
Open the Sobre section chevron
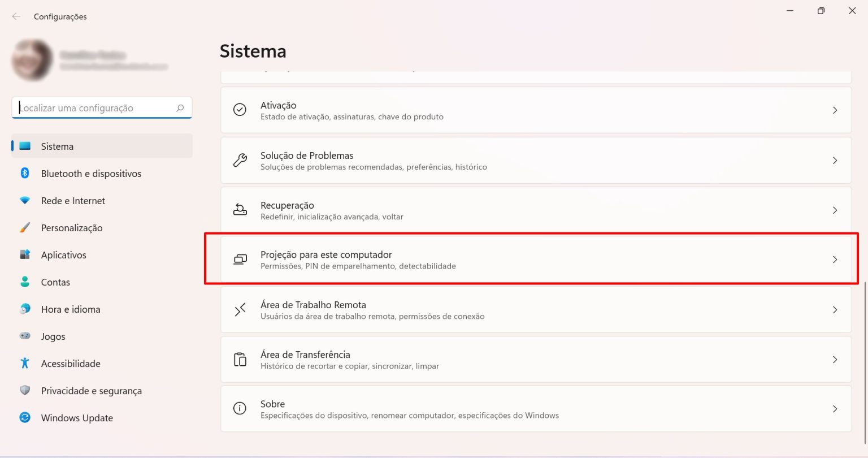pyautogui.click(x=835, y=409)
